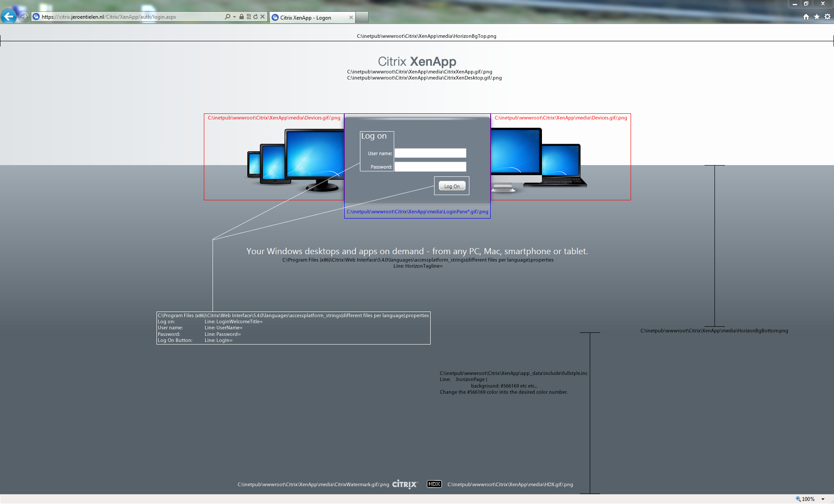Image resolution: width=834 pixels, height=504 pixels.
Task: Click the Password input field
Action: [x=430, y=166]
